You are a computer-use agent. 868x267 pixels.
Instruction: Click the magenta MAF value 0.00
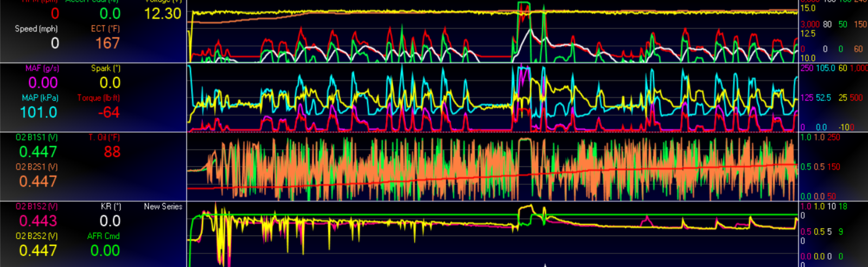point(43,83)
